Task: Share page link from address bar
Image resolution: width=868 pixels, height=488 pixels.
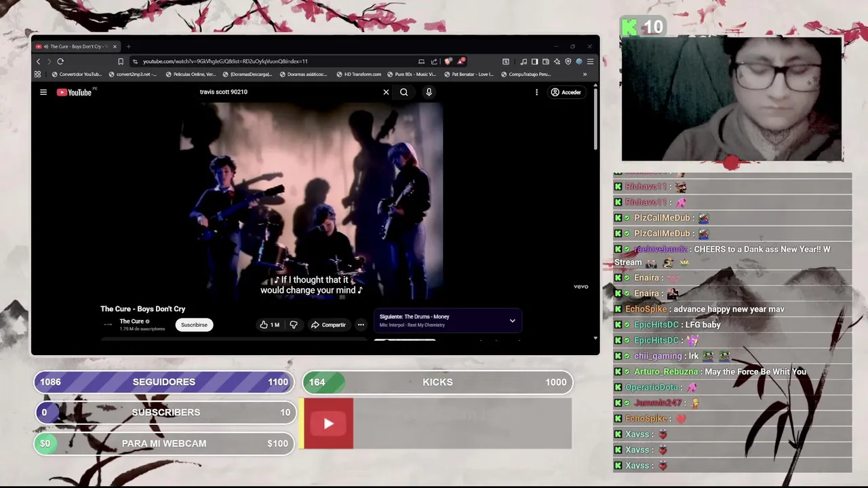Action: (434, 62)
